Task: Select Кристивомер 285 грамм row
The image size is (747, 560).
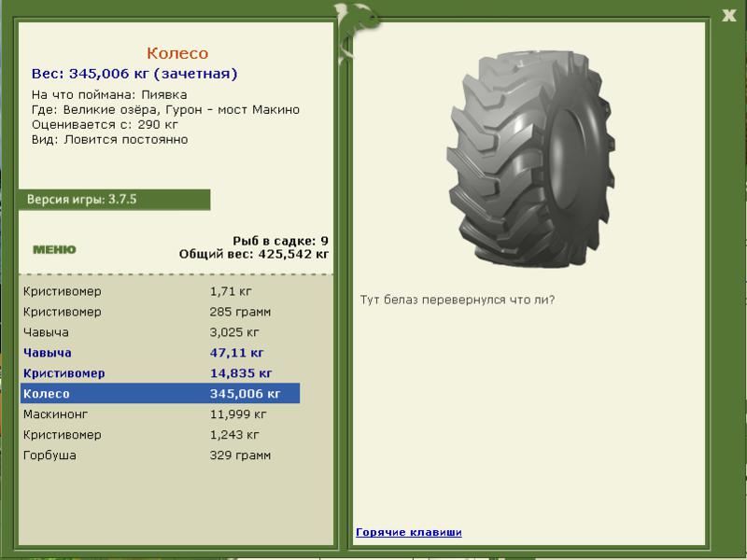Action: pyautogui.click(x=160, y=312)
